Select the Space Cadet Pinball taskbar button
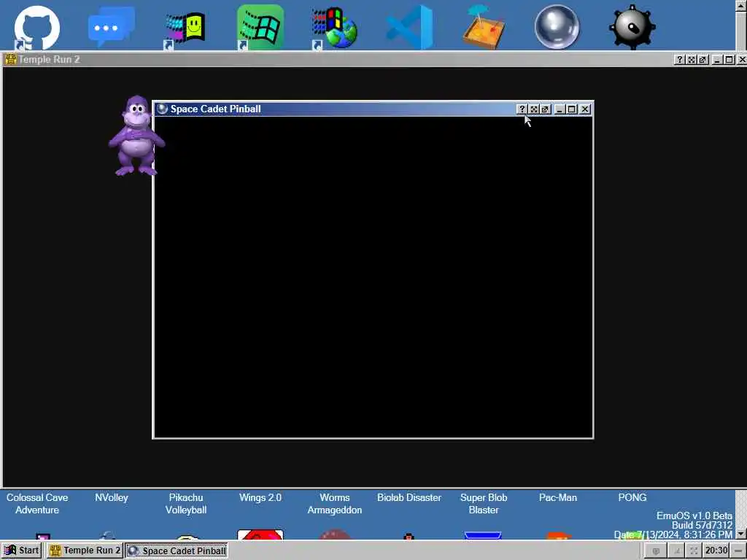Screen dimensions: 747x560 pyautogui.click(x=177, y=551)
